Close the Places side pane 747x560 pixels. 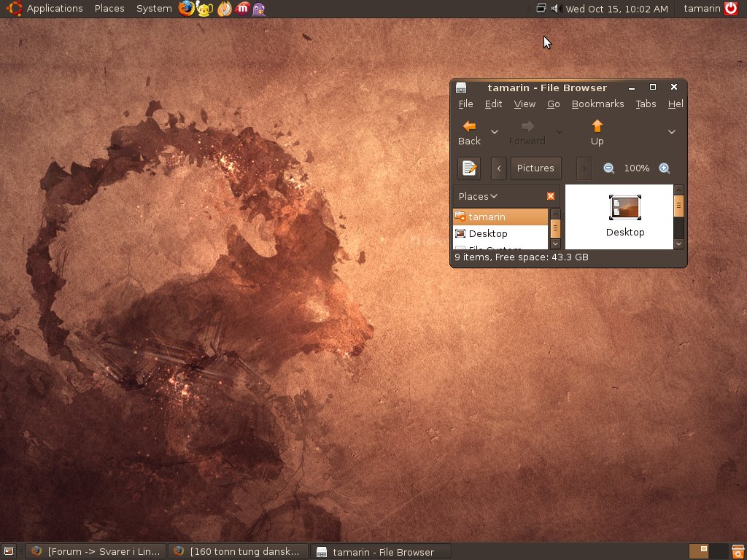pyautogui.click(x=551, y=196)
